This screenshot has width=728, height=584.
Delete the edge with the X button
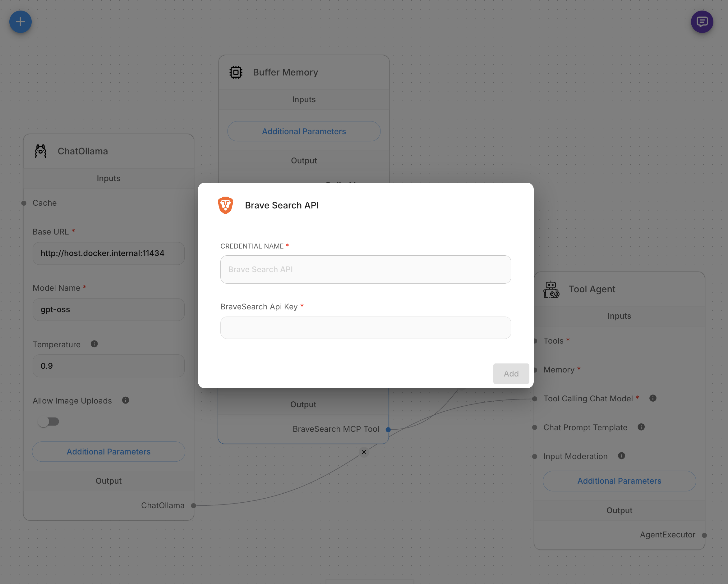364,452
